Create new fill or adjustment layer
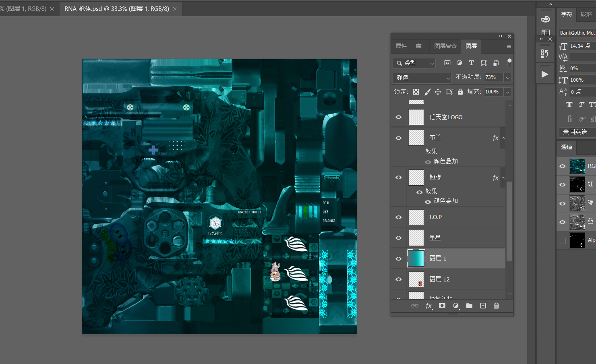Image resolution: width=596 pixels, height=364 pixels. [x=456, y=306]
